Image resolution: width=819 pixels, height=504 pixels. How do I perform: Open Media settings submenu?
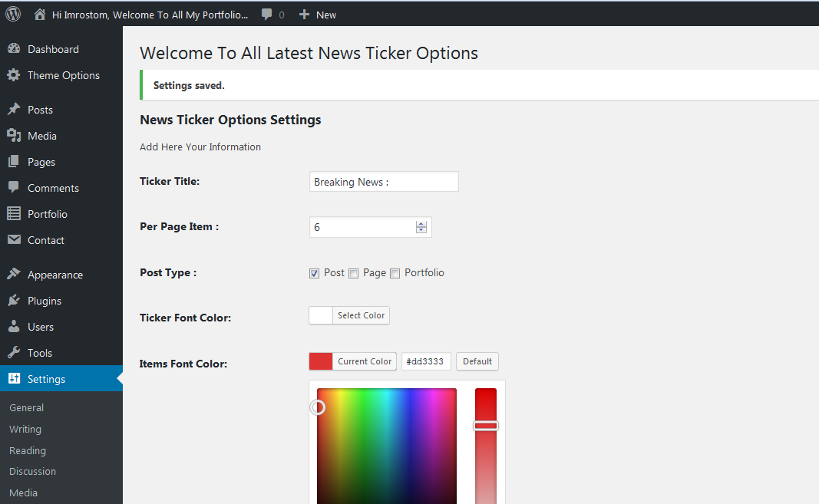click(24, 492)
